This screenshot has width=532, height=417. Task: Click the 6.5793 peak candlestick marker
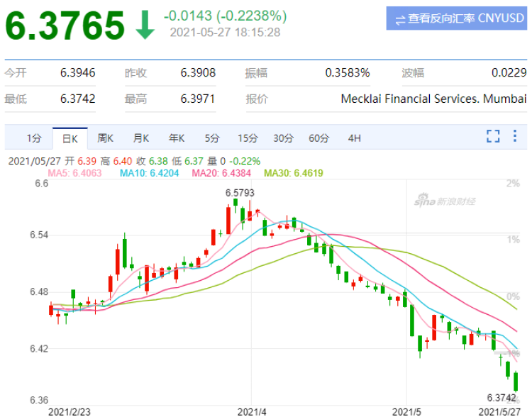(x=240, y=193)
